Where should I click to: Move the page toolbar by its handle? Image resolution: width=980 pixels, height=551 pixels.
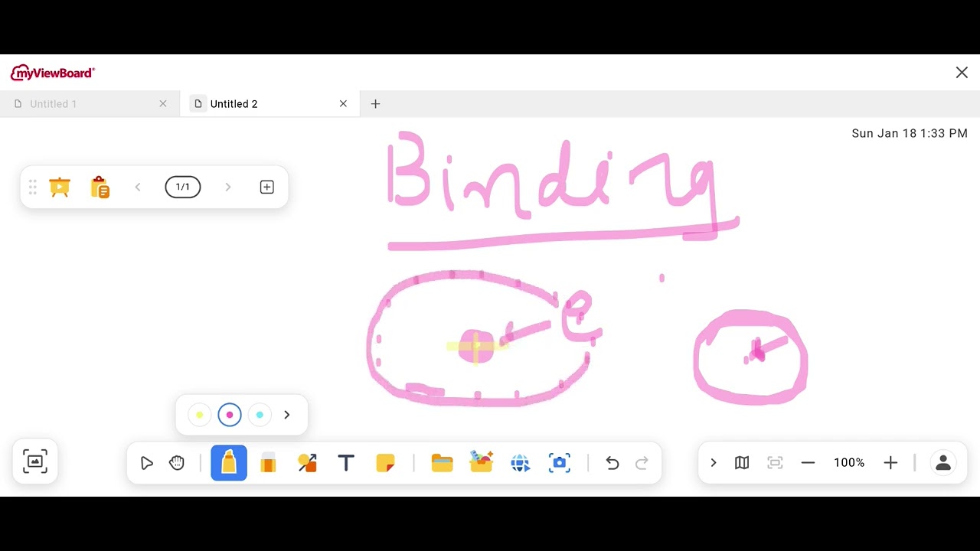[x=32, y=187]
